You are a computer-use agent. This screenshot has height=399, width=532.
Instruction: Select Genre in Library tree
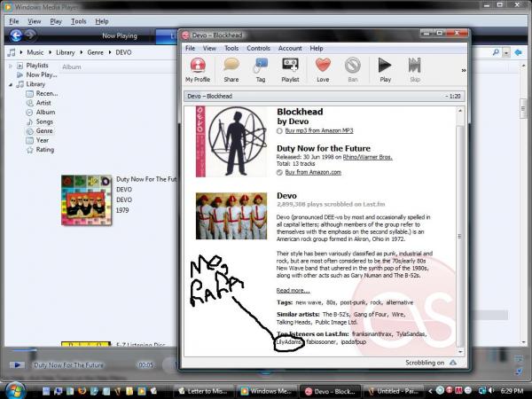[40, 130]
